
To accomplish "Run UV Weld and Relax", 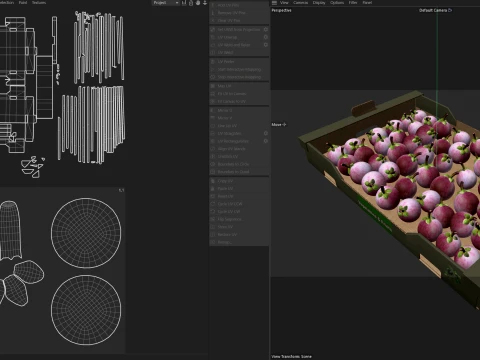I will [236, 45].
